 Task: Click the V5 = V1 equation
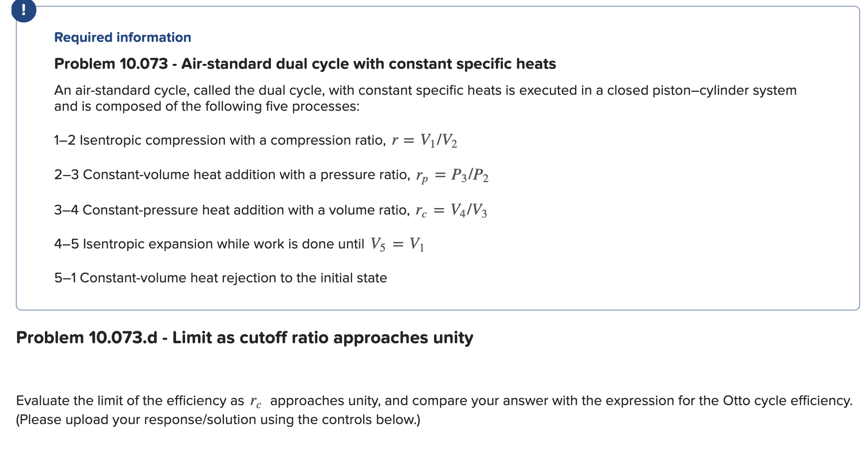pyautogui.click(x=398, y=244)
